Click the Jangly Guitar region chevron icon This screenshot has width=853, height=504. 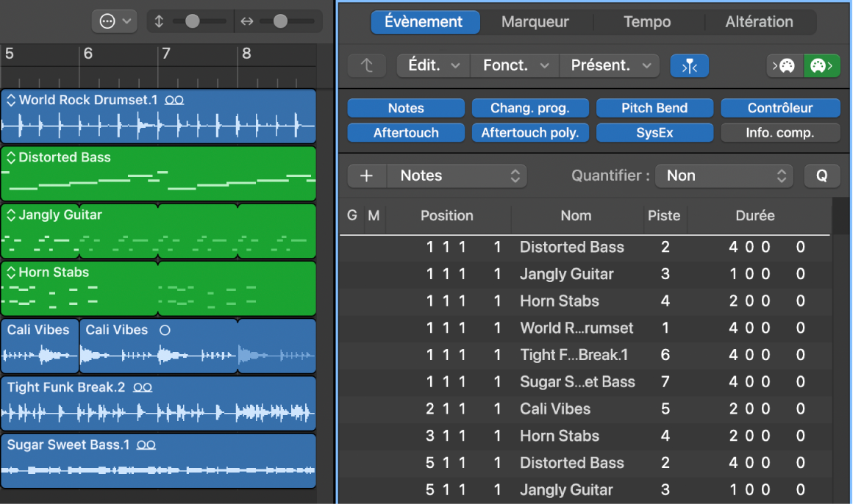pos(11,215)
